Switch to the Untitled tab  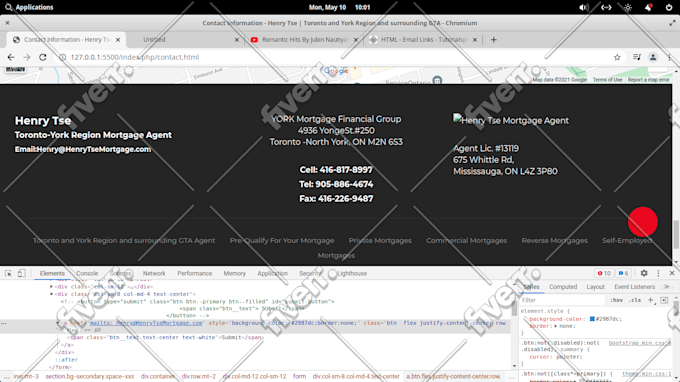(x=154, y=39)
